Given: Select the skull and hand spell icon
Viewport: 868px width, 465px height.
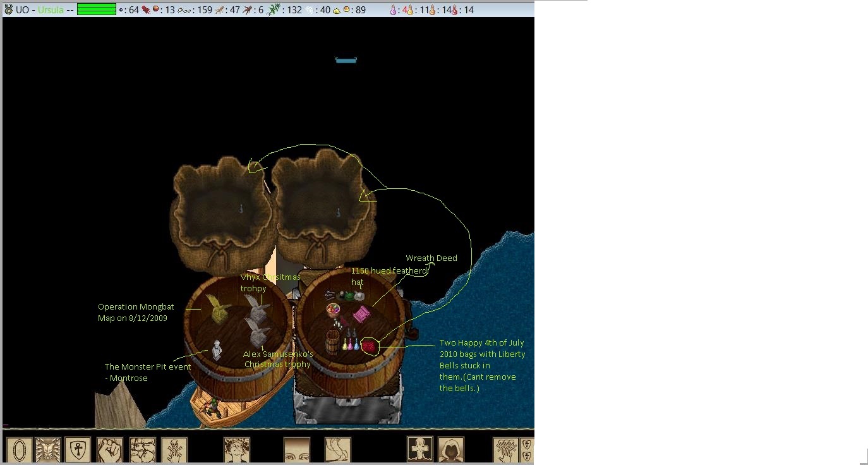Looking at the screenshot, I should [x=174, y=450].
